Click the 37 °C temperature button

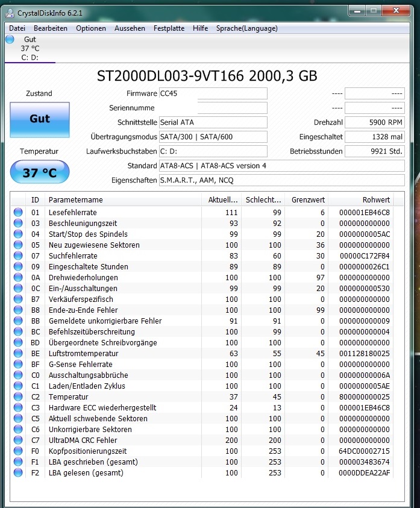(x=40, y=172)
